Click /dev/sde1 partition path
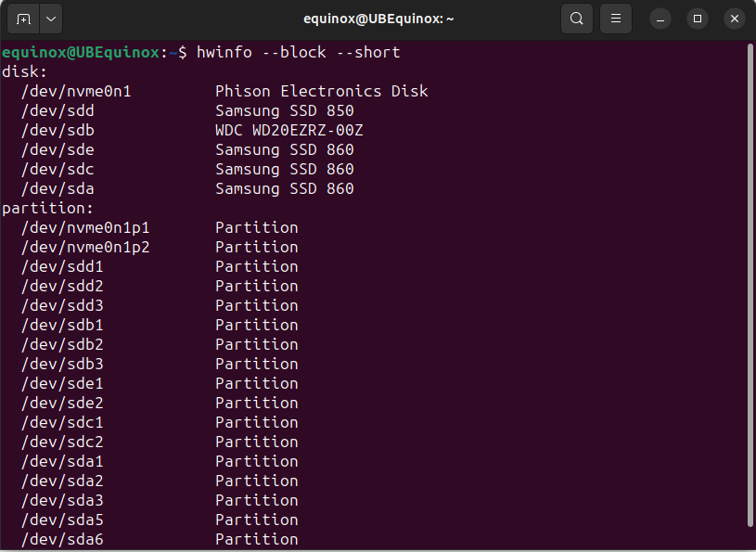Screen dimensions: 756x552 tap(62, 383)
